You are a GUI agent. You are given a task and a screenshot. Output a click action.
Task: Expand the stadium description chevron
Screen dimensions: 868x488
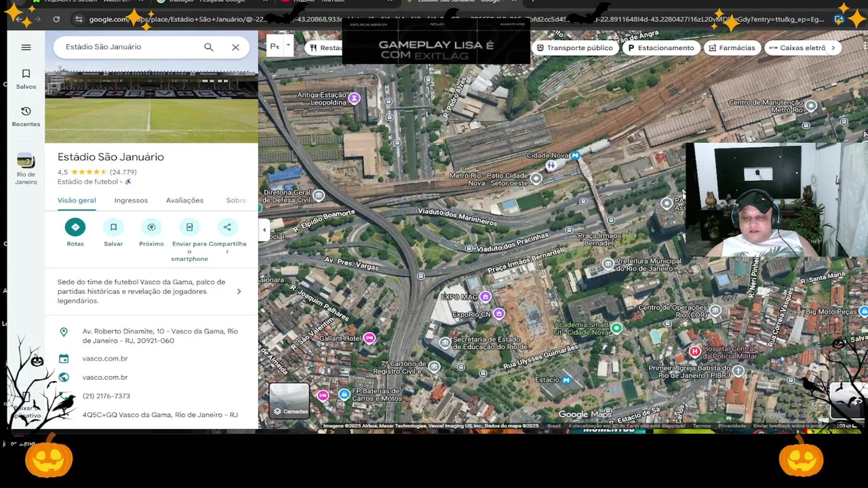[x=239, y=291]
